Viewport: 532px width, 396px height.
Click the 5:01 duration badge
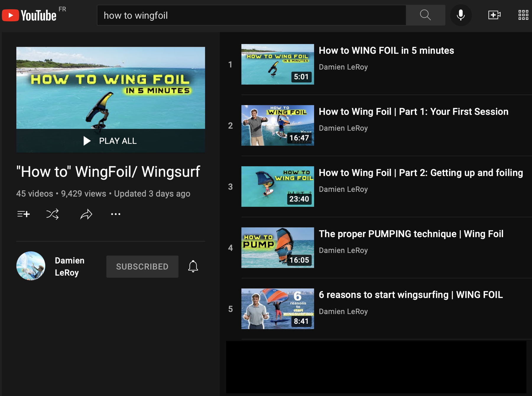[x=301, y=77]
